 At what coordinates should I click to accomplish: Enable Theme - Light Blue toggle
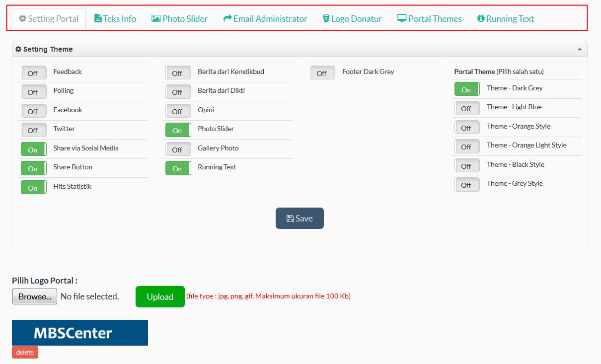click(467, 108)
